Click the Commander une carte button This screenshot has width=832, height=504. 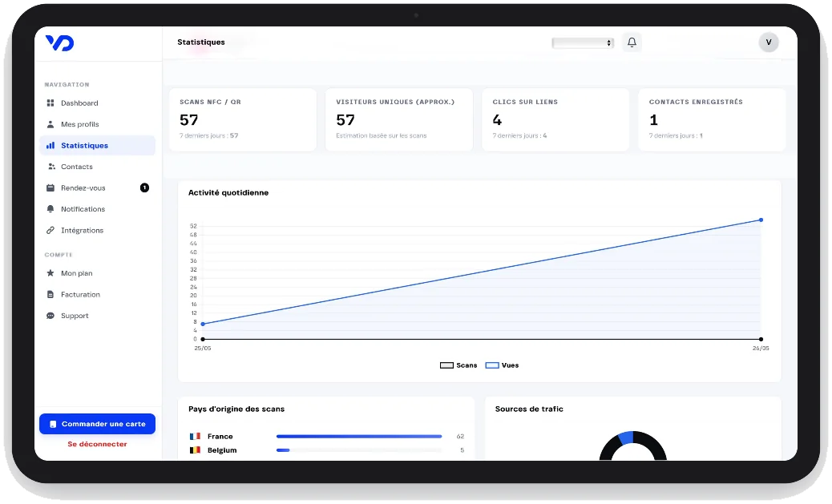point(97,424)
